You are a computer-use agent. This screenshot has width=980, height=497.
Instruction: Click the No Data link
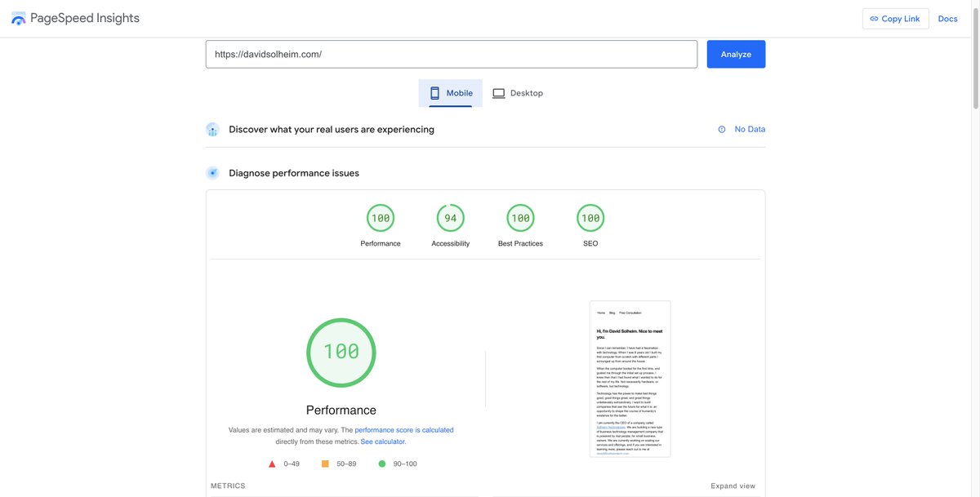point(750,129)
